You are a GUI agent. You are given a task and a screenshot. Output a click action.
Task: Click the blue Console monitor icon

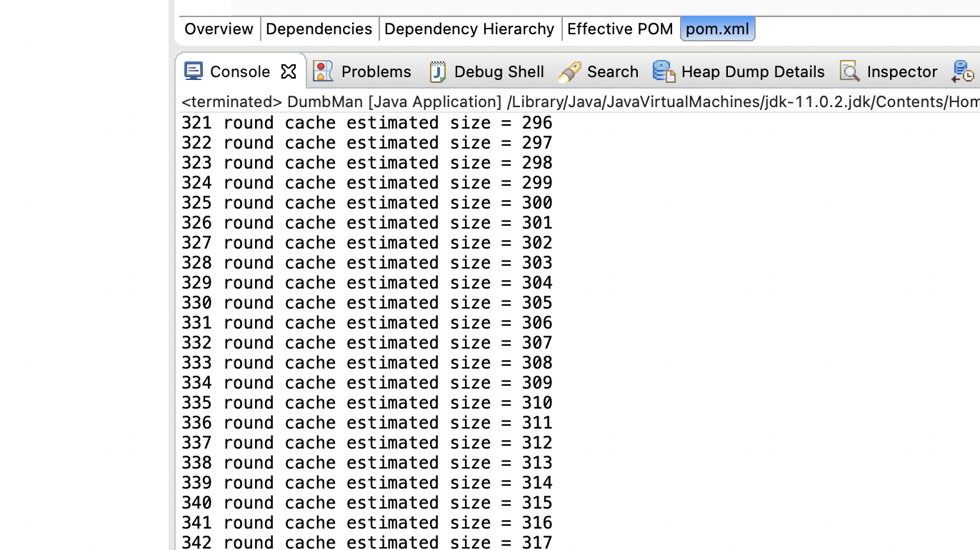[193, 71]
